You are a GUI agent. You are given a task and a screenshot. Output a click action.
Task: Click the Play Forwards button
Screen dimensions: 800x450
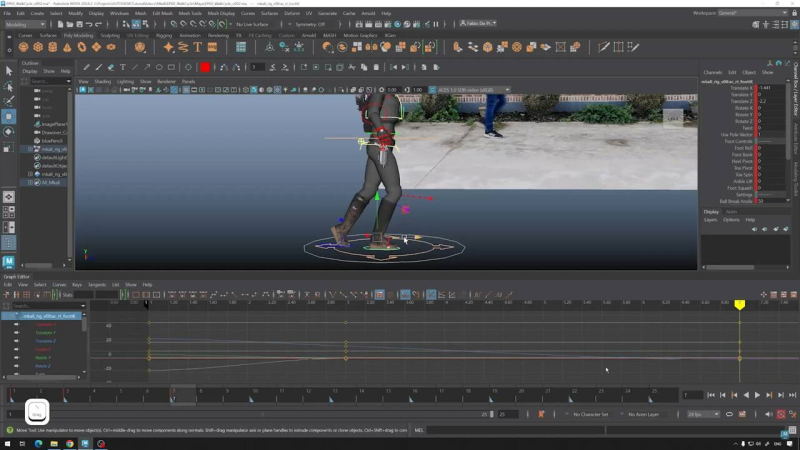click(x=757, y=395)
